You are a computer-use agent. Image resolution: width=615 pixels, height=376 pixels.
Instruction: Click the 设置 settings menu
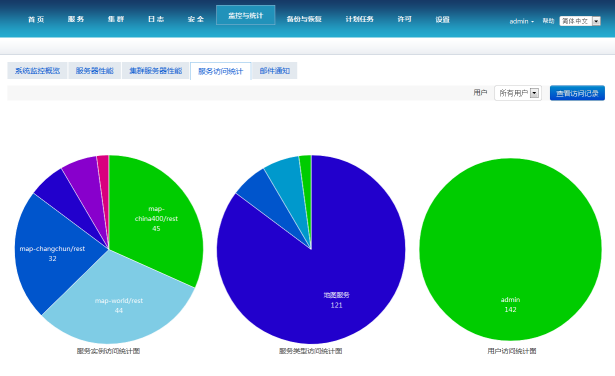coord(442,19)
